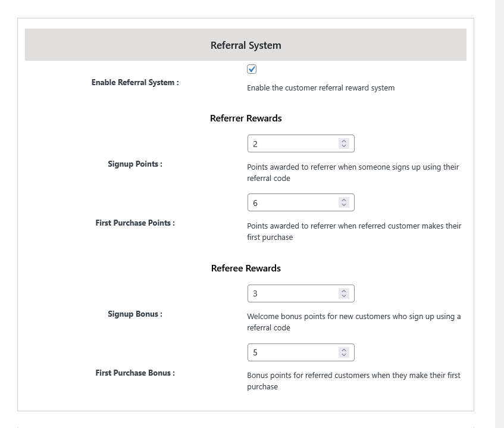This screenshot has height=428, width=504.
Task: Select the Signup Points number field
Action: pos(292,143)
